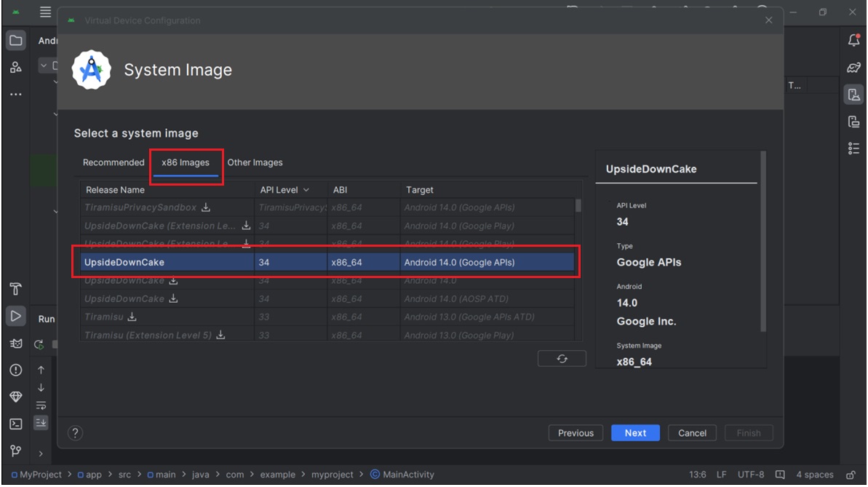The height and width of the screenshot is (487, 868).
Task: Click MainActivity in the breadcrumb bar
Action: pos(402,475)
